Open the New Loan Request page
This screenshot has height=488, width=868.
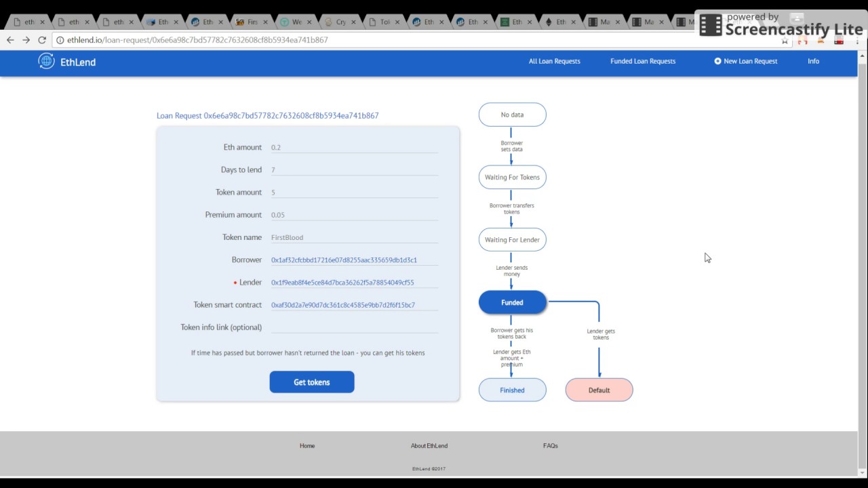pyautogui.click(x=750, y=61)
